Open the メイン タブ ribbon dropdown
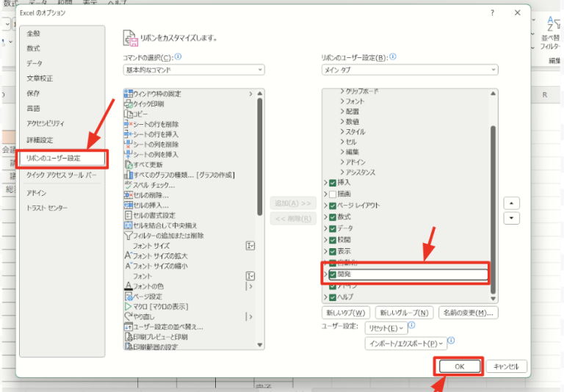Image resolution: width=564 pixels, height=392 pixels. pos(410,70)
